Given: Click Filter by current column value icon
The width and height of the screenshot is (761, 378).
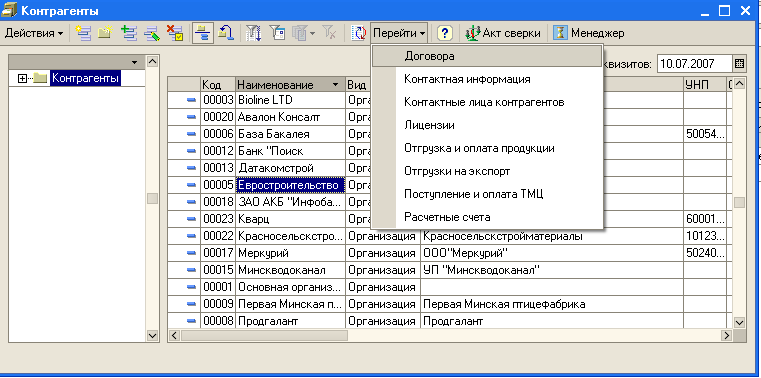Looking at the screenshot, I should pyautogui.click(x=278, y=33).
